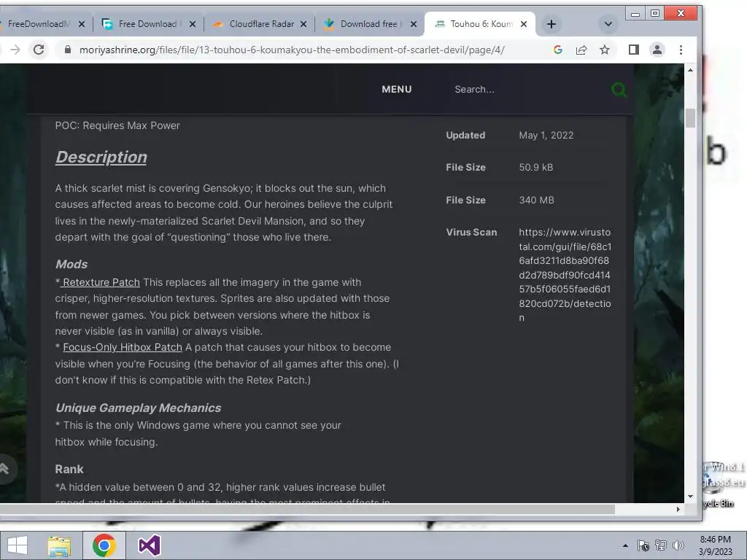Open the taskbar clock showing 8:46 PM
The image size is (747, 560).
tap(715, 545)
